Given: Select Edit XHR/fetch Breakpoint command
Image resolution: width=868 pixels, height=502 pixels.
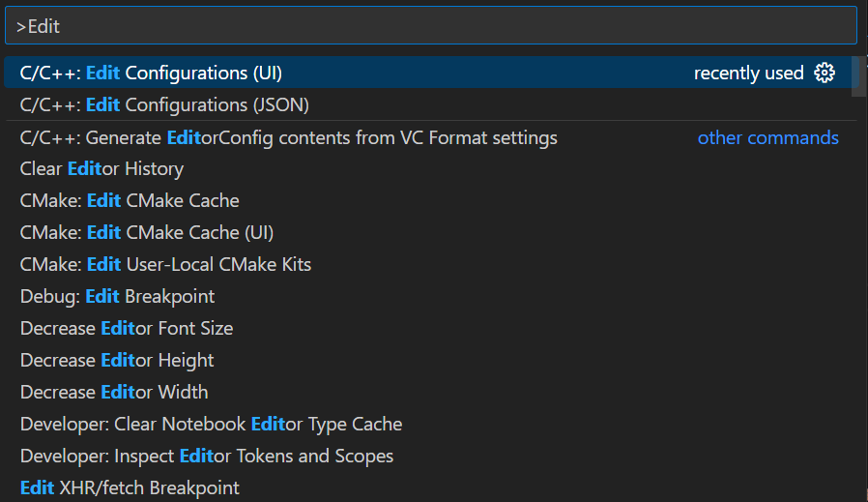Looking at the screenshot, I should (x=130, y=487).
